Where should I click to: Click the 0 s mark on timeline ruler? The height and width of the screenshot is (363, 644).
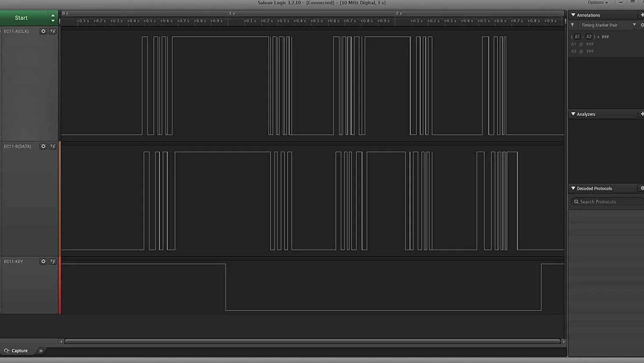(65, 14)
